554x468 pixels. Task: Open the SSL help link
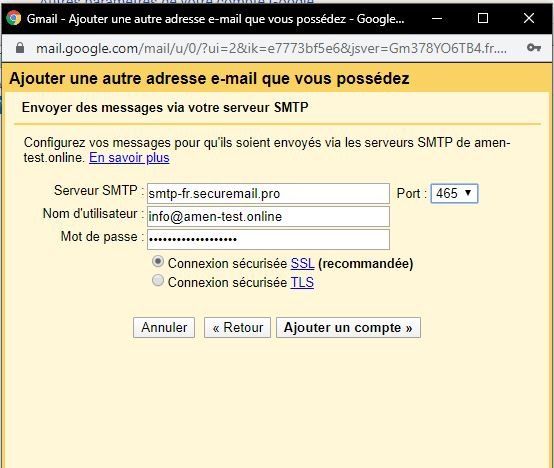click(302, 263)
